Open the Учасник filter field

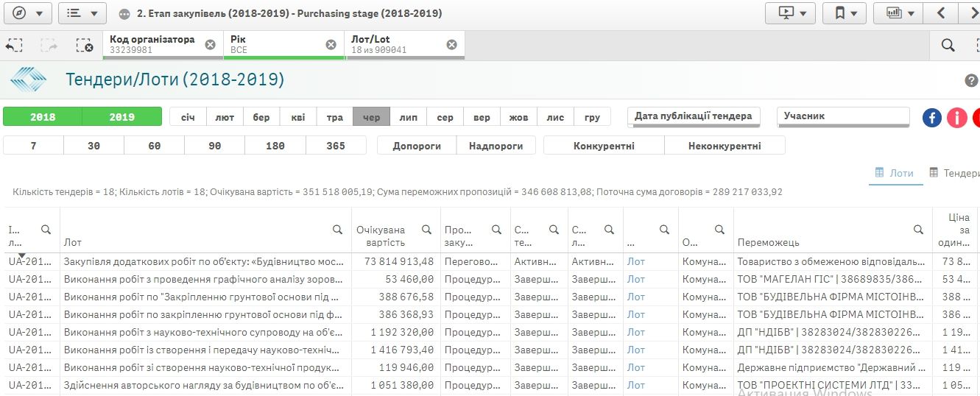pyautogui.click(x=843, y=116)
